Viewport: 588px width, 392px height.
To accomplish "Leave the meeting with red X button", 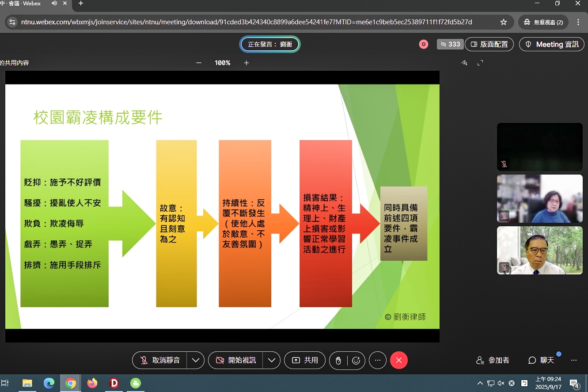I will point(399,360).
